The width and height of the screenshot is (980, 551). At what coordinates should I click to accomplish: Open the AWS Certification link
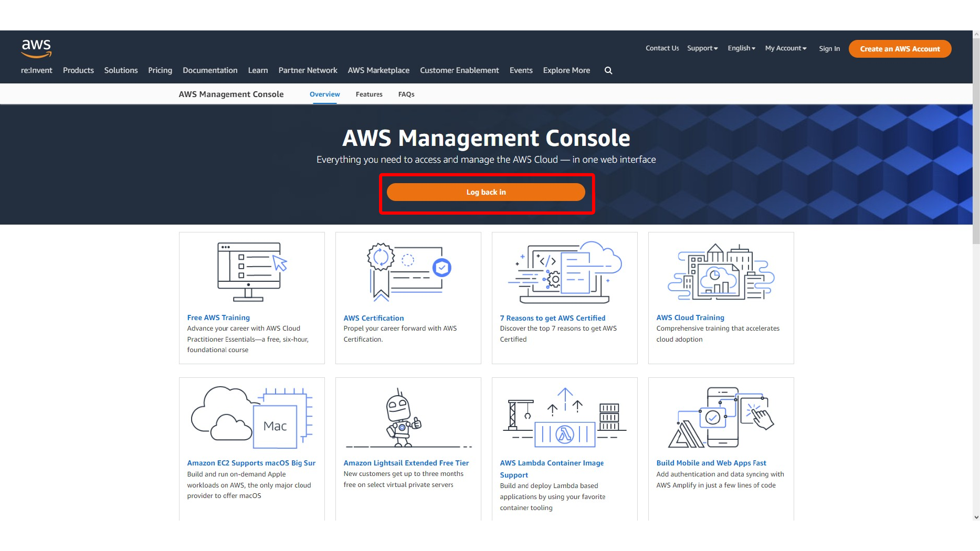click(x=374, y=318)
